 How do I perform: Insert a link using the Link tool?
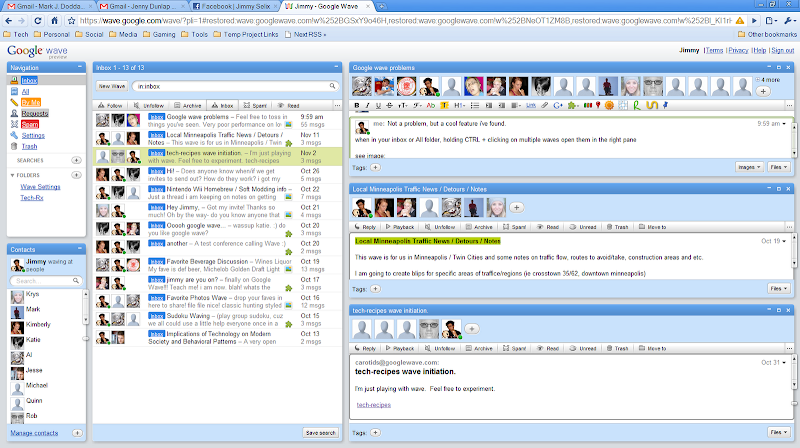531,106
